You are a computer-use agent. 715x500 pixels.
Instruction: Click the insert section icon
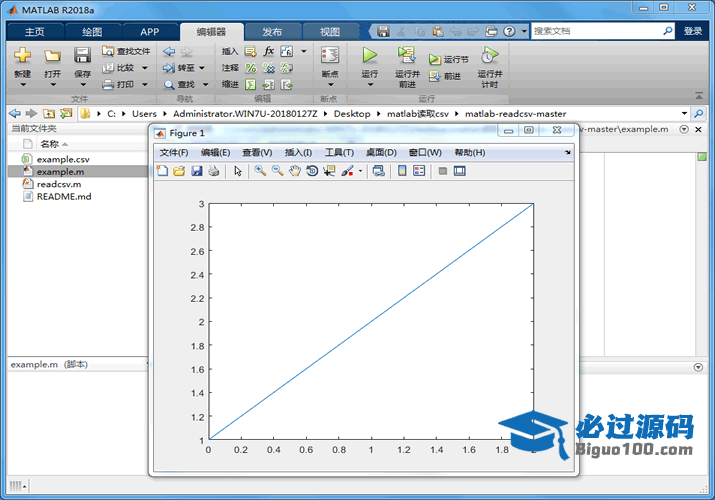click(x=250, y=51)
